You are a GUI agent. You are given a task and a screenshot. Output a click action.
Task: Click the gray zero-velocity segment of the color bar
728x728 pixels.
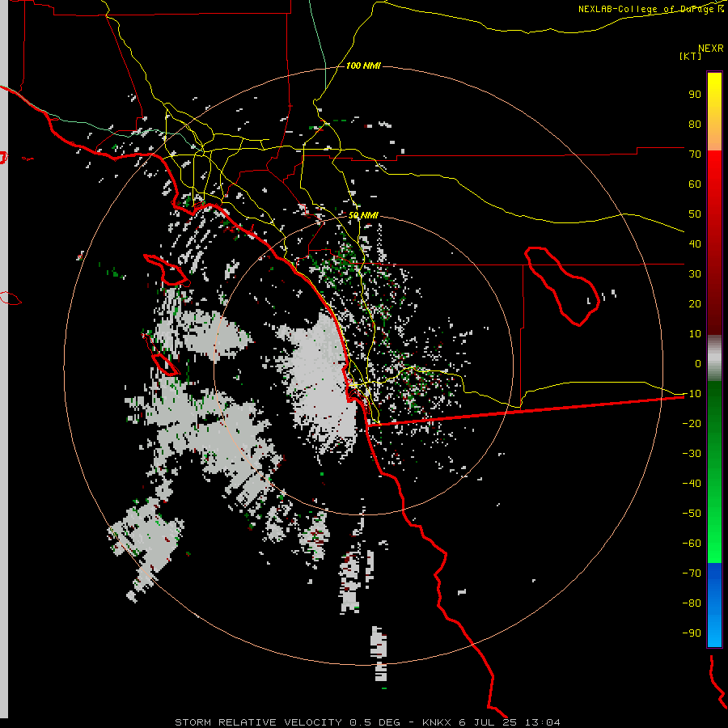point(714,358)
